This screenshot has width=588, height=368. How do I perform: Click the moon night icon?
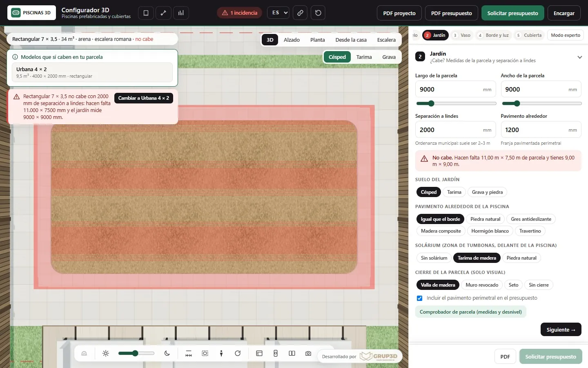167,353
